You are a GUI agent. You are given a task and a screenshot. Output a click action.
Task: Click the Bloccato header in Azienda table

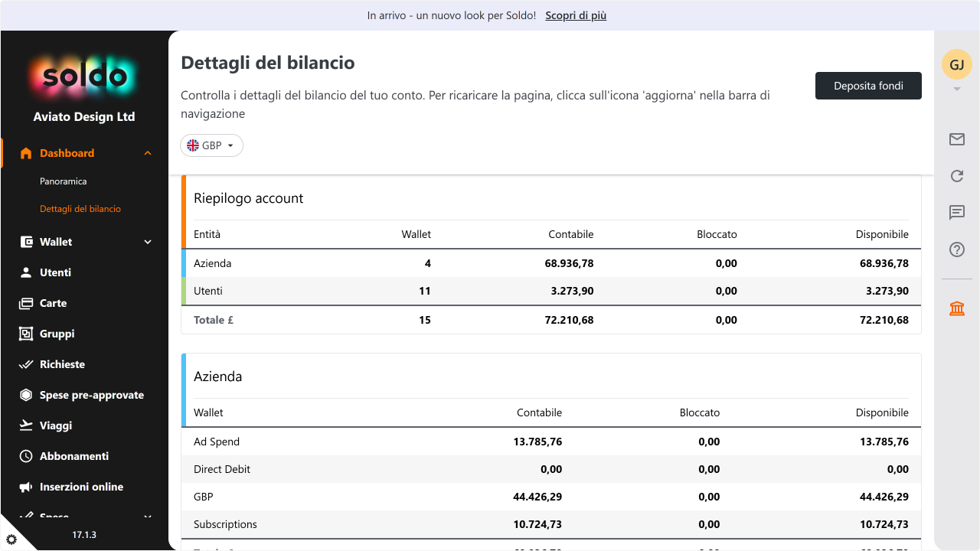click(700, 412)
